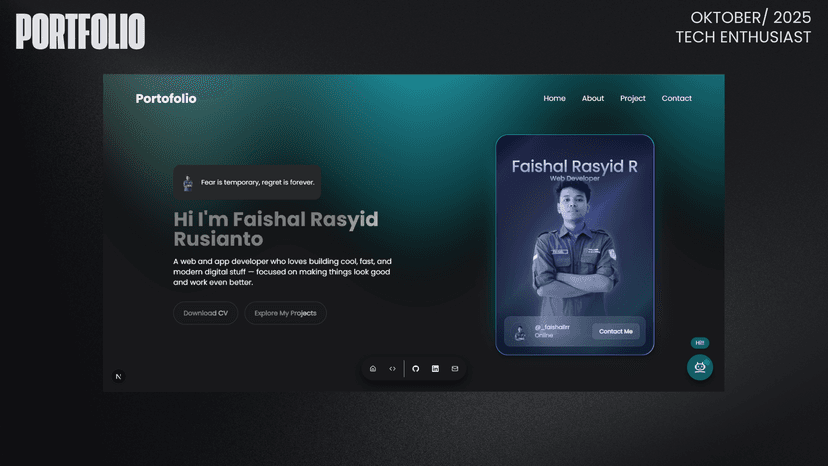
Task: Click the 'Online' status text
Action: click(x=543, y=335)
